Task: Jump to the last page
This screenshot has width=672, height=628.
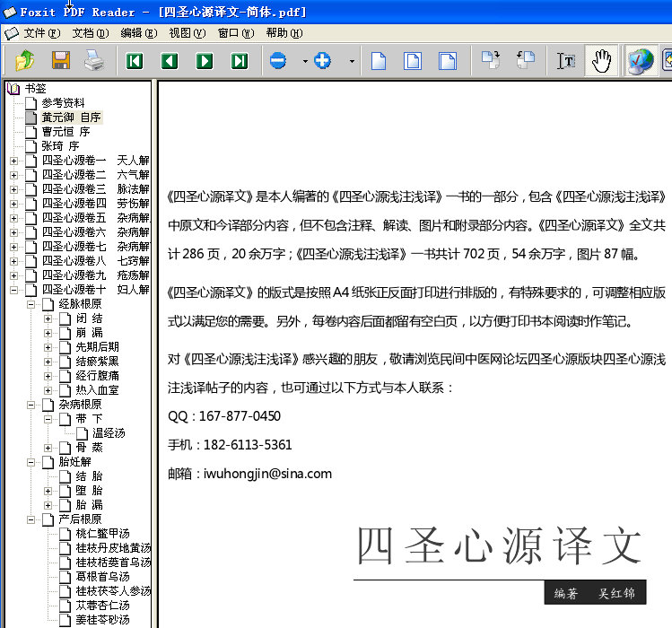Action: (x=239, y=61)
